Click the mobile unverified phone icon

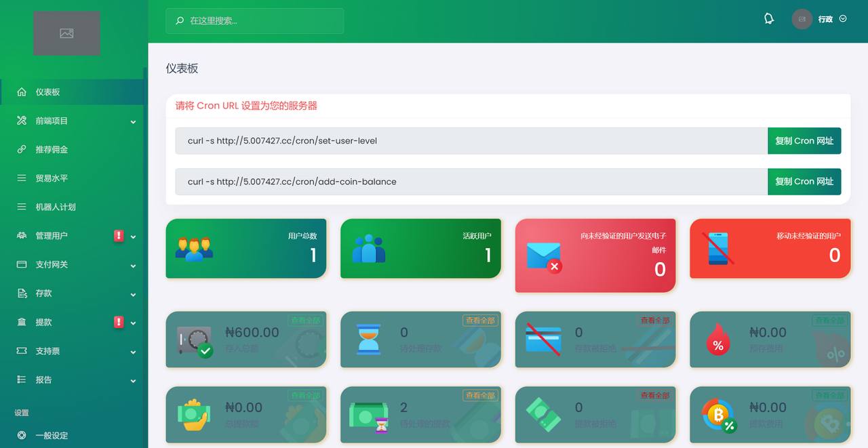tap(717, 249)
